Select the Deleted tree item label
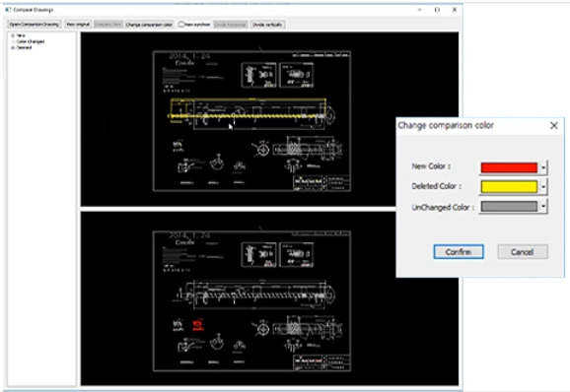The image size is (570, 392). tap(24, 47)
